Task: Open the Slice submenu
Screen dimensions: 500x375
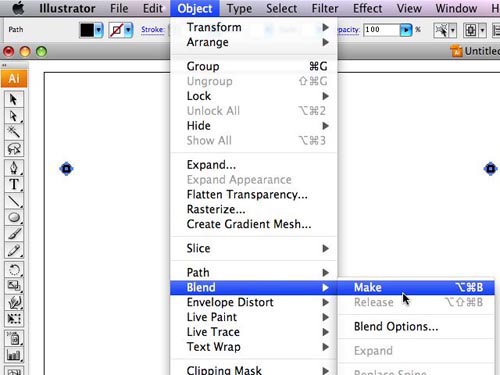Action: coord(254,248)
